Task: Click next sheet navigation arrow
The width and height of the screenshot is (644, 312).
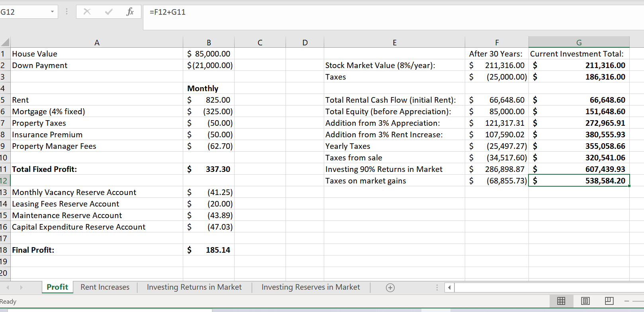Action: [x=21, y=287]
